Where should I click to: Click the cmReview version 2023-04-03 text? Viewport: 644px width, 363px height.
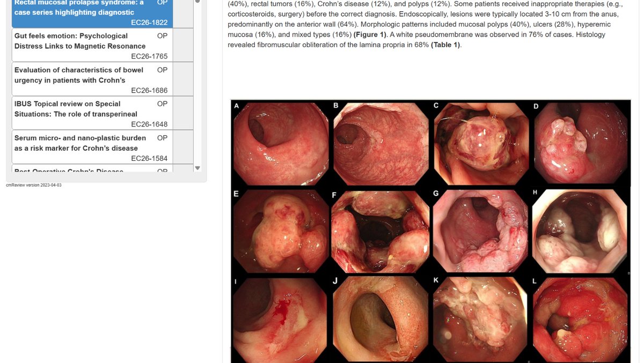click(34, 185)
